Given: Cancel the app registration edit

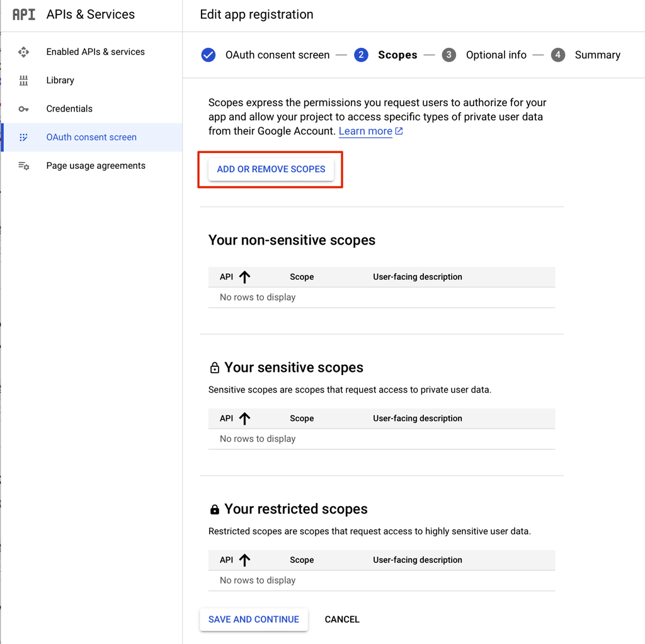Looking at the screenshot, I should click(342, 619).
